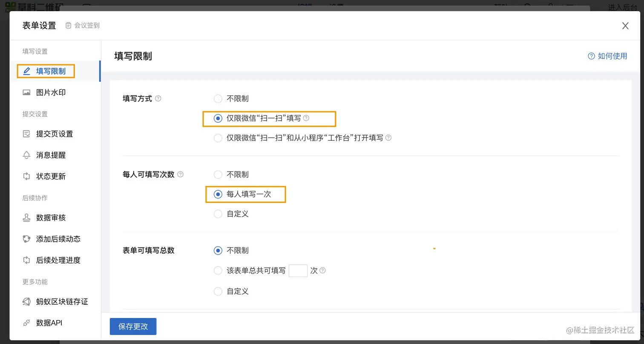Click the clipboard icon beside 会议签到
Screen dimensions: 644x344
click(x=69, y=26)
